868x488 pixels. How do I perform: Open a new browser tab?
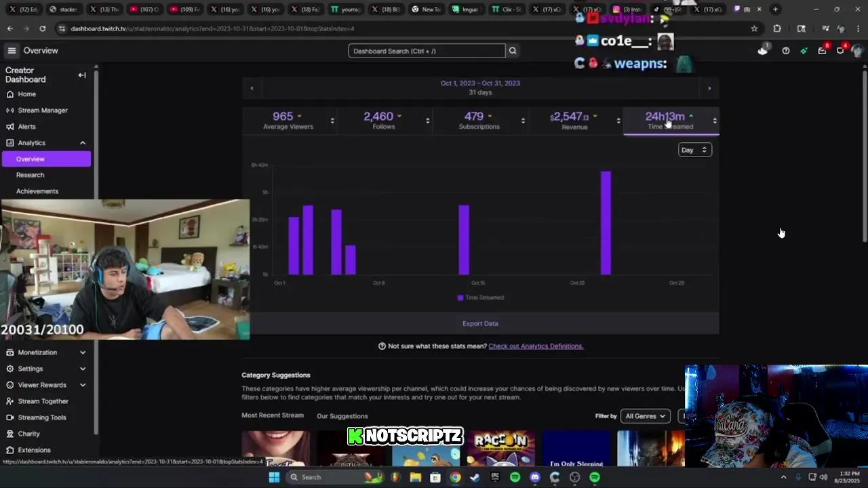[775, 9]
